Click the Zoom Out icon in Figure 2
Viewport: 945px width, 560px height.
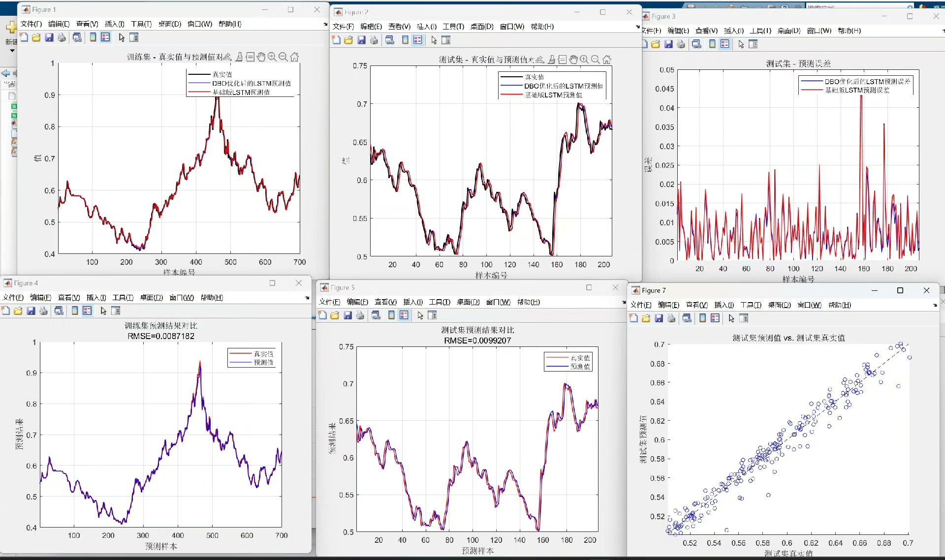[x=596, y=60]
